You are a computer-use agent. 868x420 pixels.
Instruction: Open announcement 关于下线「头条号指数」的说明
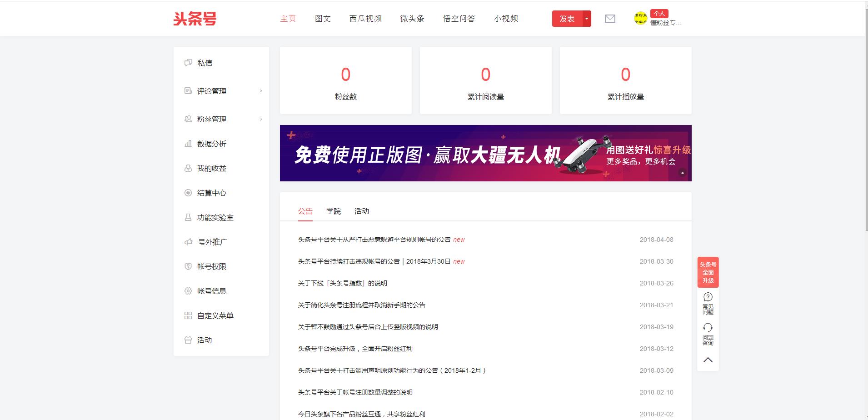[342, 283]
